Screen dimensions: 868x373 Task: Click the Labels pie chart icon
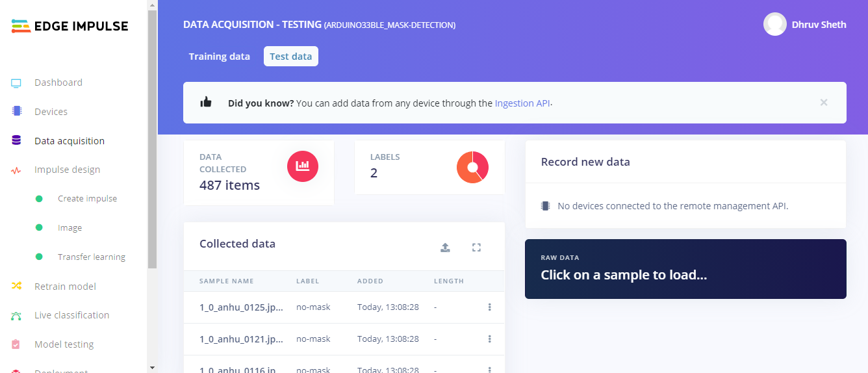coord(472,167)
